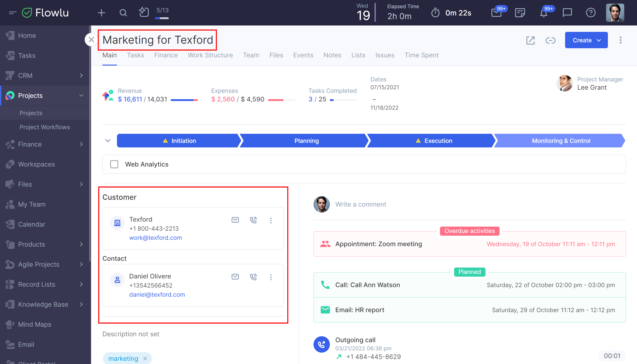Collapse the Projects sidebar section

pyautogui.click(x=81, y=95)
